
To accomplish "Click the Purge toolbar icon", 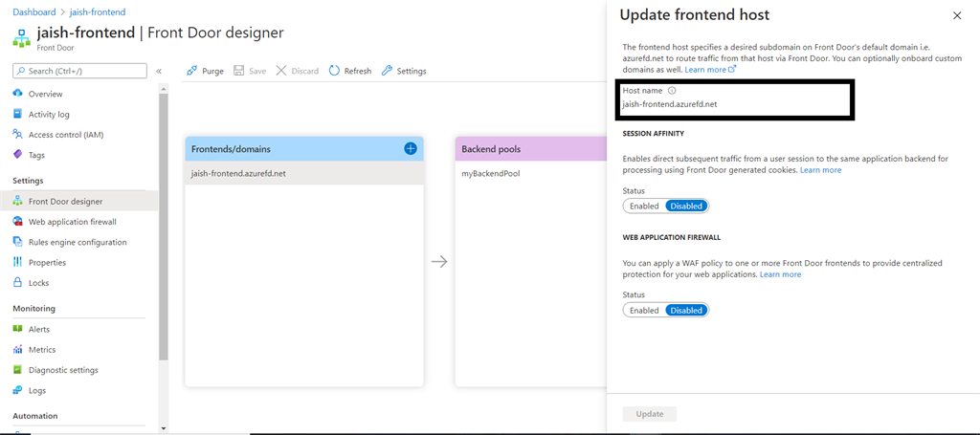I will [x=191, y=71].
